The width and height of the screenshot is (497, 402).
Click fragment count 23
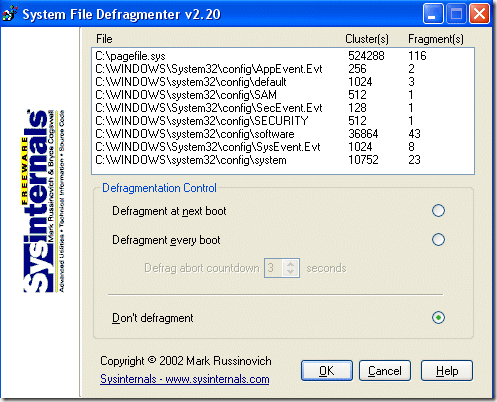tap(415, 160)
